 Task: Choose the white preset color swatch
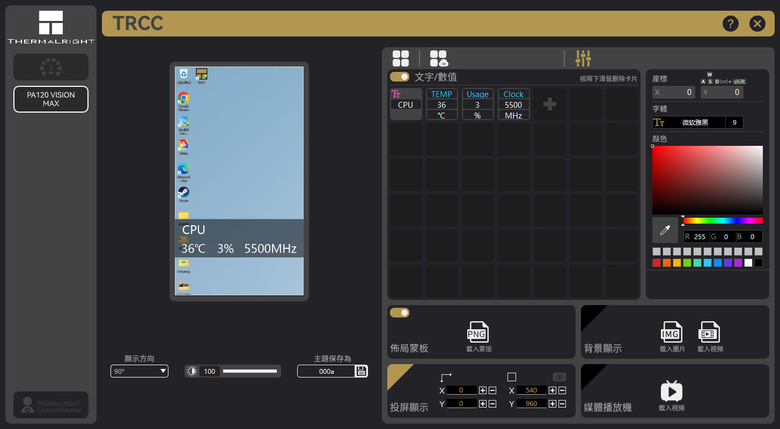pos(748,263)
